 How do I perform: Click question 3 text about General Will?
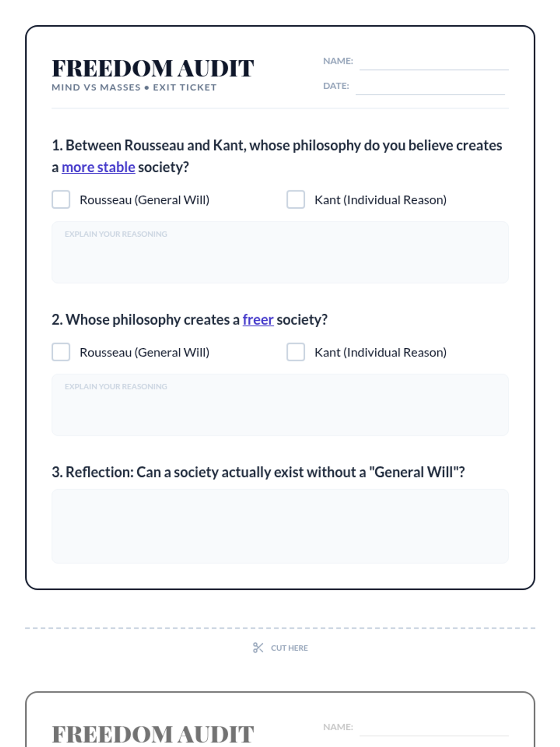pos(258,472)
